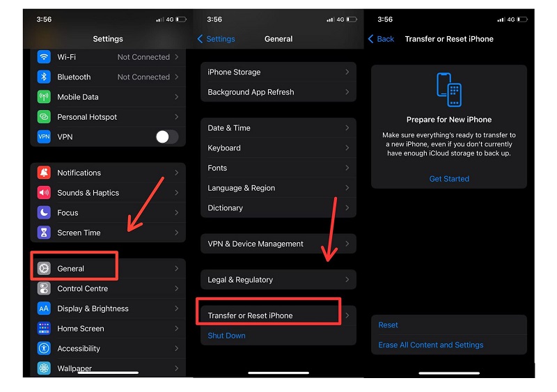Go Back from Transfer or Reset screen
The width and height of the screenshot is (557, 392).
point(381,39)
